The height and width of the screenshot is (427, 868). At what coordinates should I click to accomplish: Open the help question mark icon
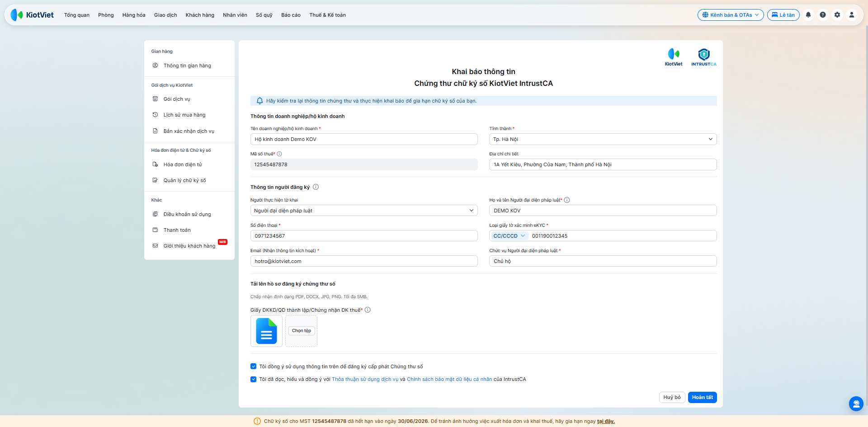tap(823, 15)
